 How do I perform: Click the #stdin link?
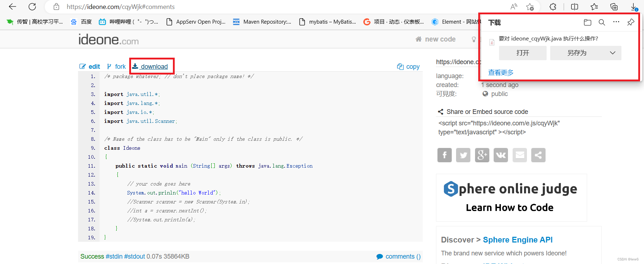click(114, 256)
